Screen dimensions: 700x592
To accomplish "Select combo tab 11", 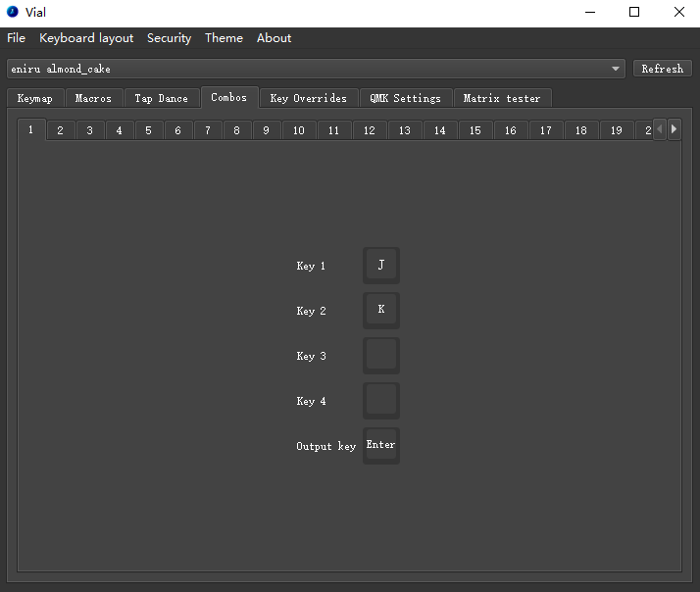I will 334,130.
